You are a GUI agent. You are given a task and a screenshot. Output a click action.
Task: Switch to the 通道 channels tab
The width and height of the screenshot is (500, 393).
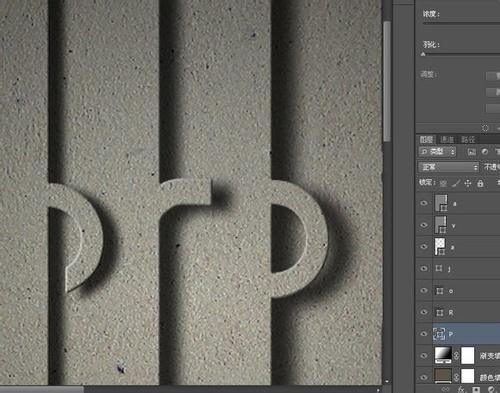coord(447,139)
